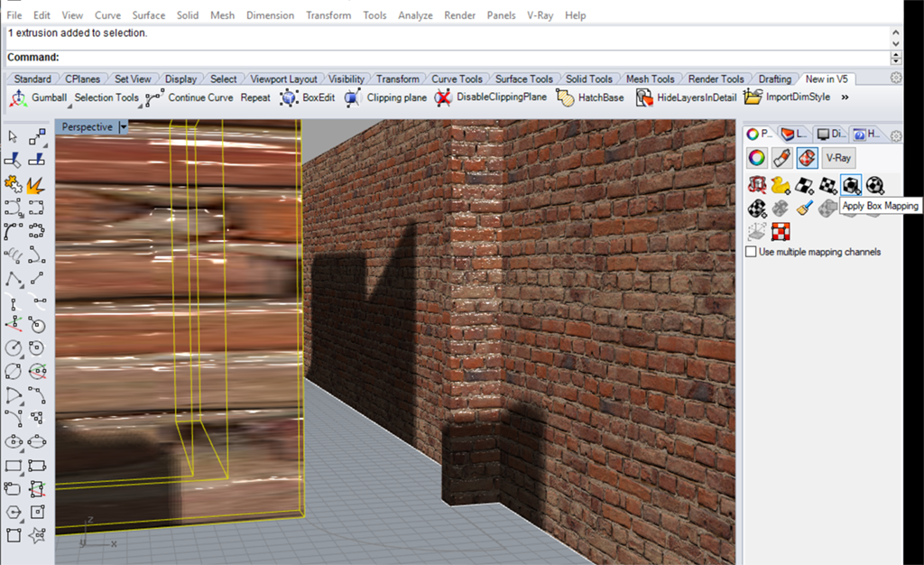Image resolution: width=924 pixels, height=565 pixels.
Task: Select the pointer arrow tool in left sidebar
Action: pyautogui.click(x=14, y=136)
